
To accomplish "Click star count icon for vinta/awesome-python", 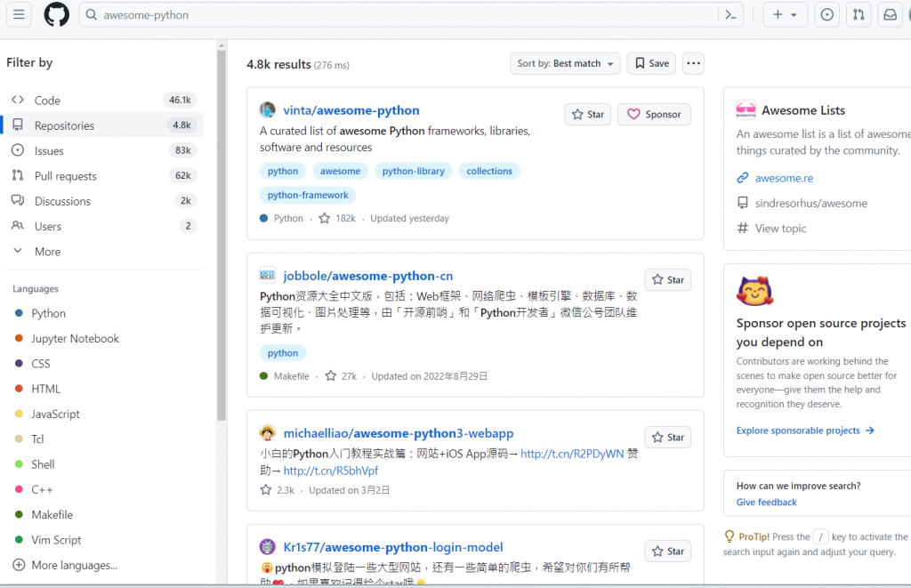I will (x=324, y=218).
